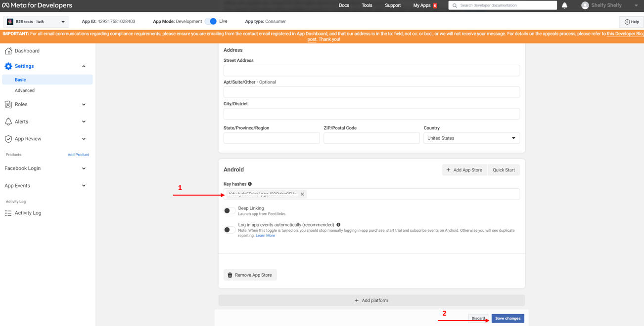Open the E2E tests app selector
644x326 pixels.
(x=36, y=22)
